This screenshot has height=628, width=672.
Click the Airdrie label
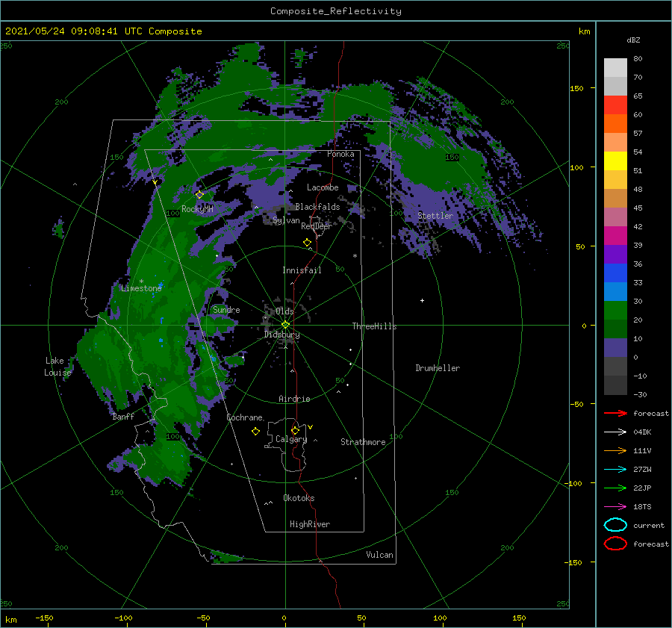tap(294, 399)
